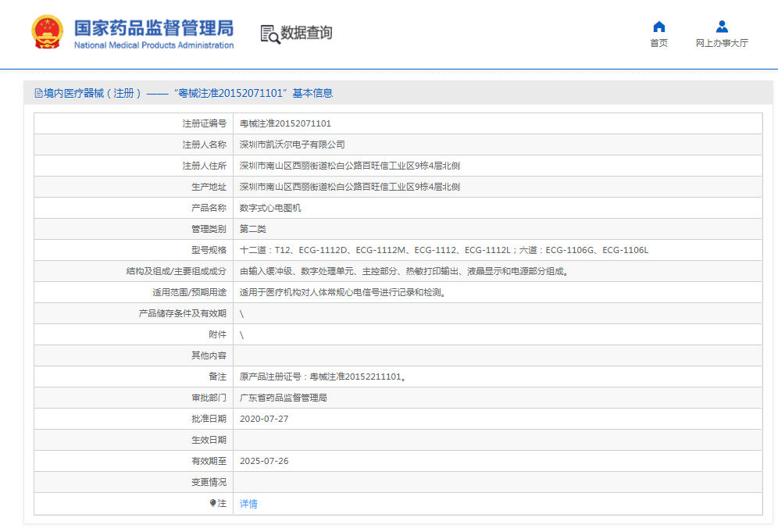This screenshot has width=778, height=532.
Task: Open 网上办事大厅 text label
Action: (x=722, y=44)
